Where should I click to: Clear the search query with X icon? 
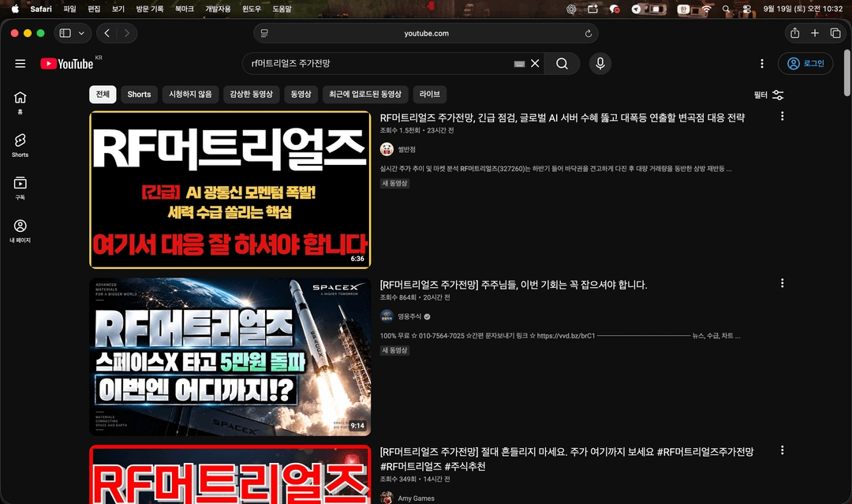535,64
